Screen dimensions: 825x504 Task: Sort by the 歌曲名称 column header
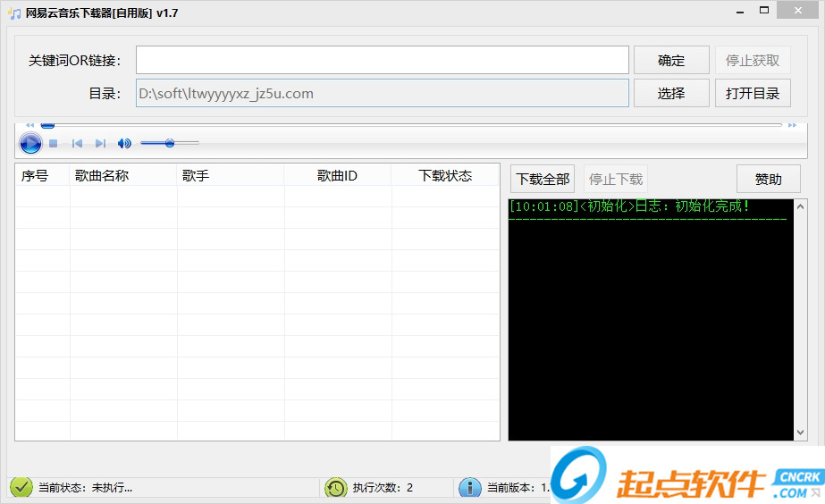pos(123,175)
